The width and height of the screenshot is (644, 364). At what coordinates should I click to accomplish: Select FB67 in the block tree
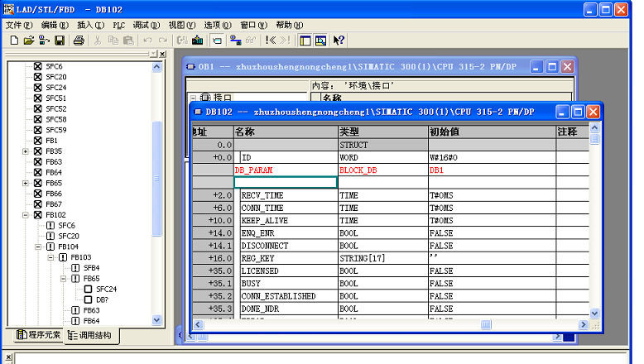pos(54,204)
